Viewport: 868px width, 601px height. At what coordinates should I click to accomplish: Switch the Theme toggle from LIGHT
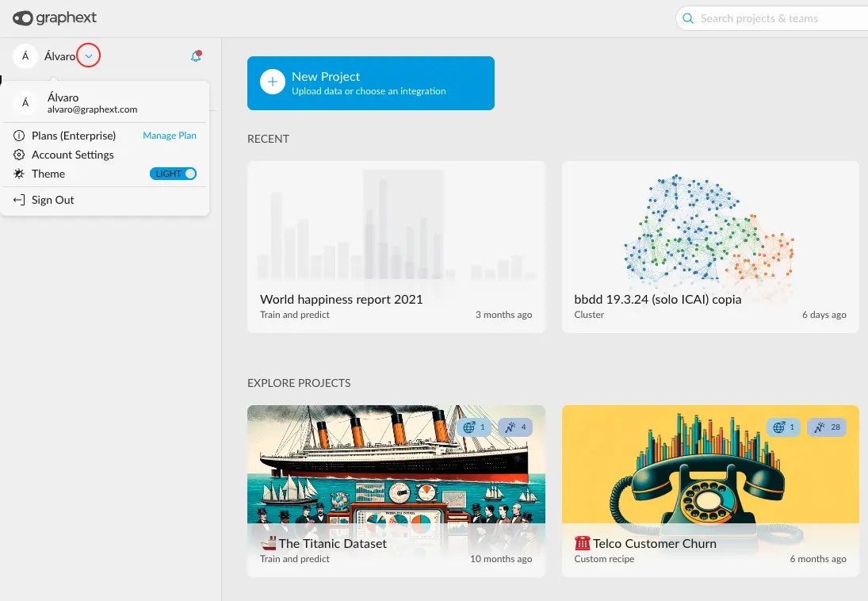pyautogui.click(x=173, y=174)
